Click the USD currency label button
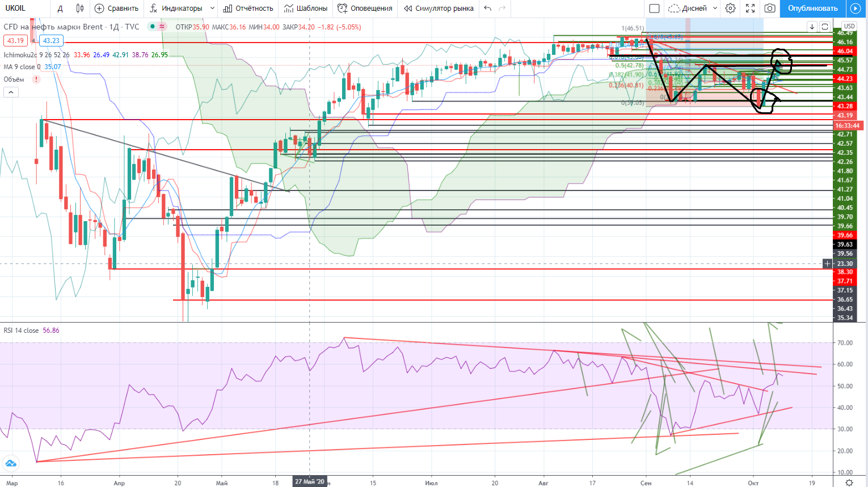 [x=849, y=26]
